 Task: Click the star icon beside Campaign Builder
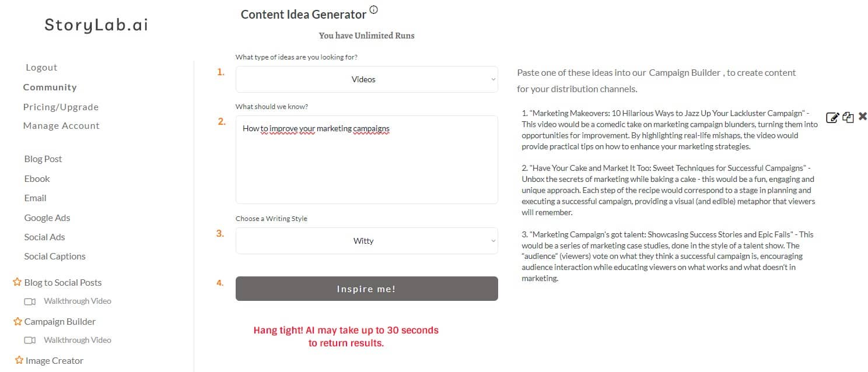click(x=18, y=321)
